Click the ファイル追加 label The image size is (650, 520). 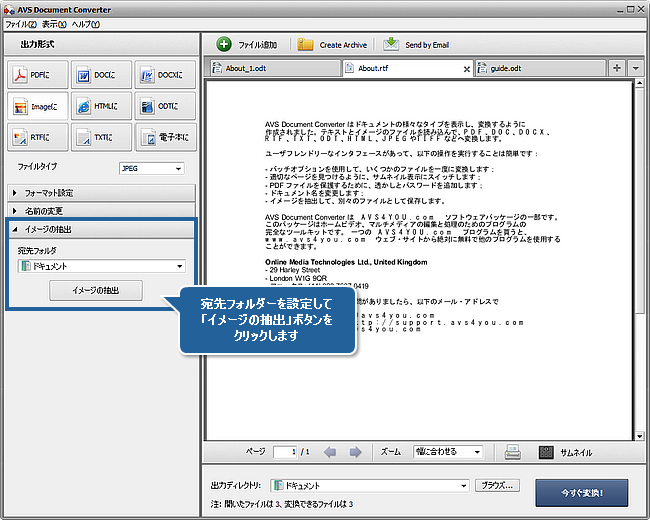[257, 45]
